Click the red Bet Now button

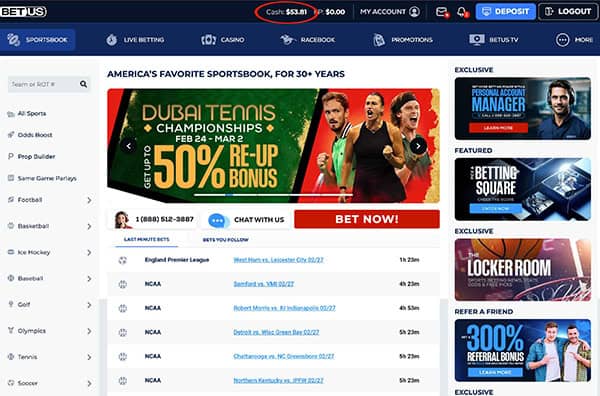pos(367,219)
